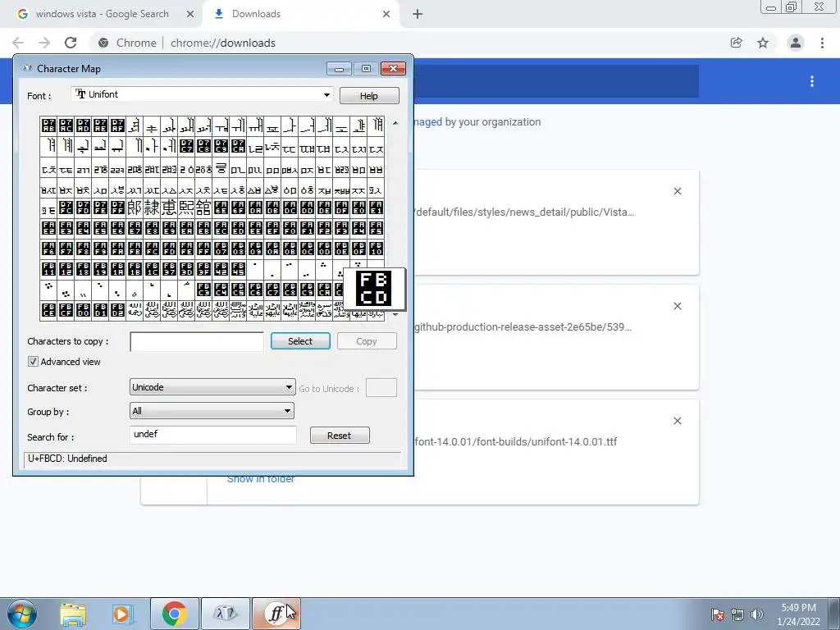Image resolution: width=840 pixels, height=630 pixels.
Task: Open Windows Media Player from the taskbar
Action: click(x=123, y=614)
